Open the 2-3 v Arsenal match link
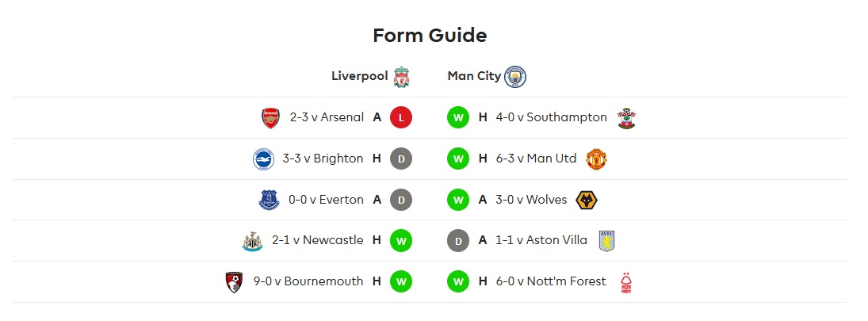The width and height of the screenshot is (868, 321). pos(327,117)
